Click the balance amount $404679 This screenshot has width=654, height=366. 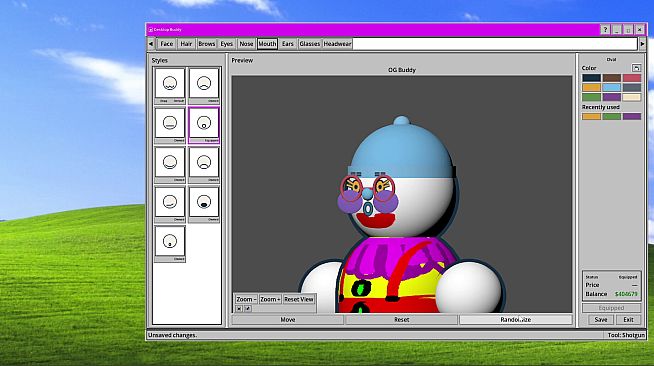626,294
